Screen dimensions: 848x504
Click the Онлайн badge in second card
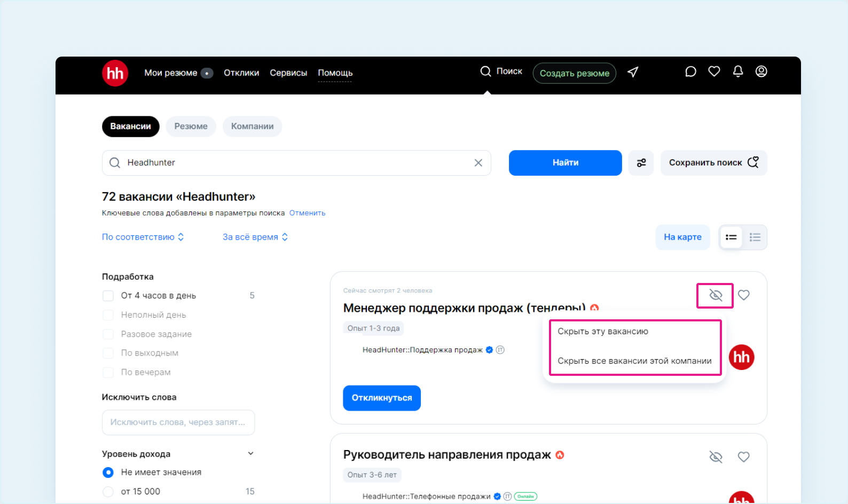[525, 497]
